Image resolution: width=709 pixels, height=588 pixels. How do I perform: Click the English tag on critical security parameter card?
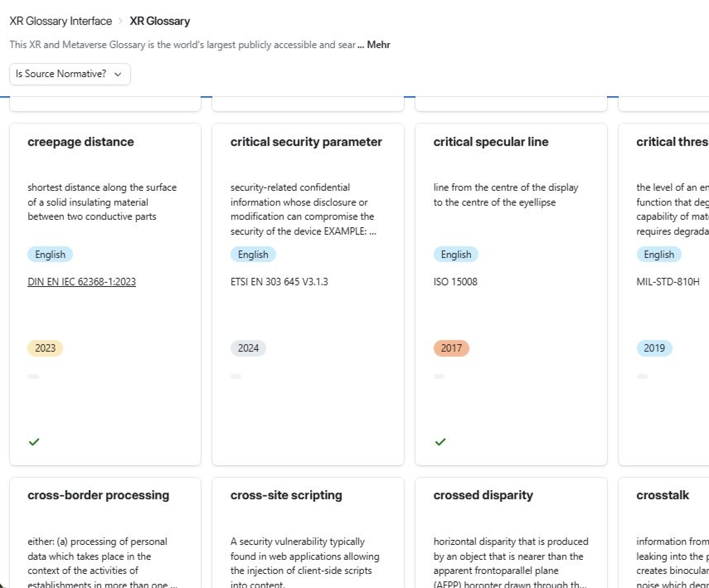[253, 254]
